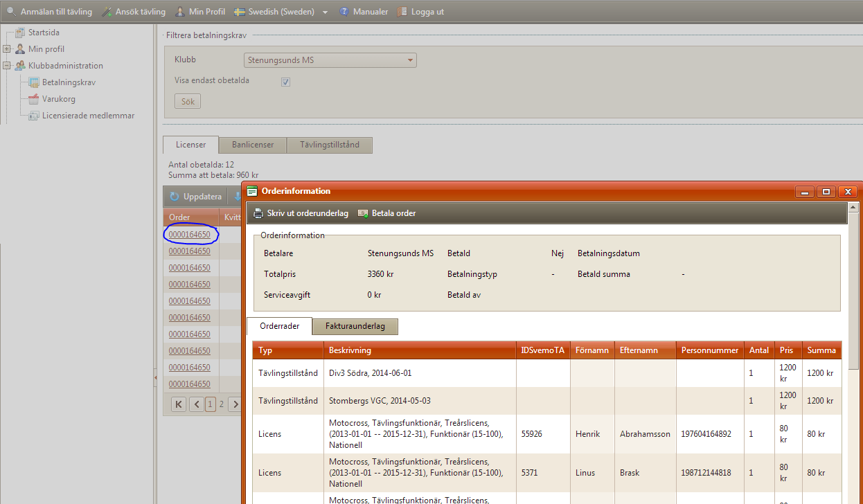Print with Skriv ut orderunderlag
The image size is (863, 504).
[x=301, y=213]
